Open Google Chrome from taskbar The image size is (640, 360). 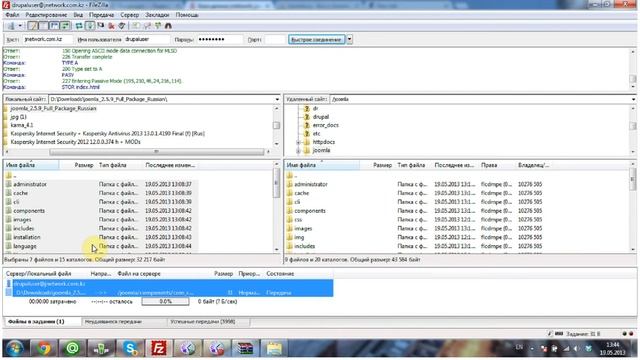coord(43,348)
